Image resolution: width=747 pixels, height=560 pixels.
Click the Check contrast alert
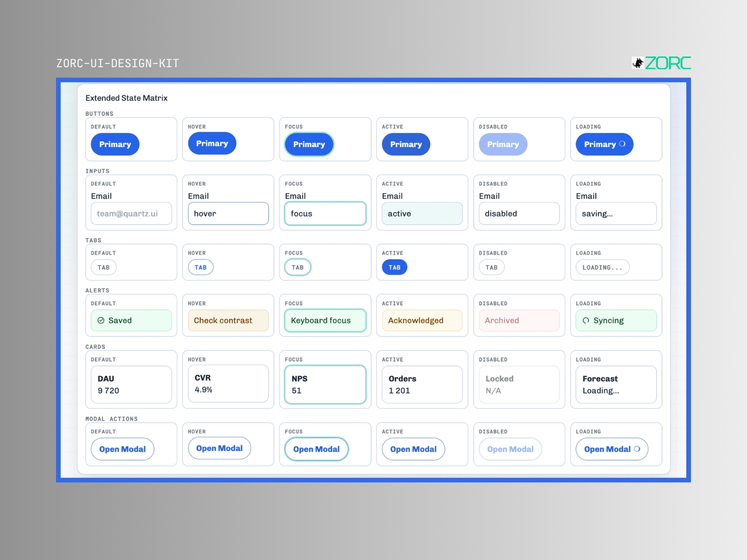tap(228, 321)
